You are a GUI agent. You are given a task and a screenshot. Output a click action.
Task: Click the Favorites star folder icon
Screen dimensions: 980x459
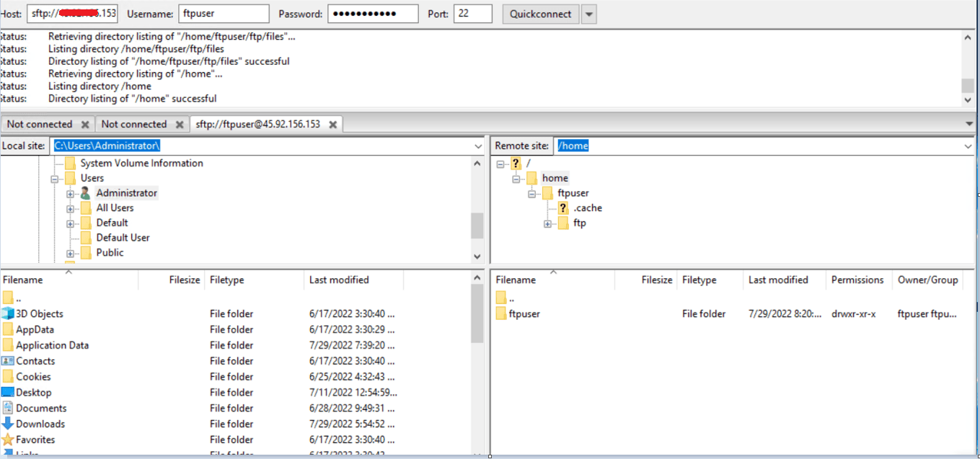click(9, 440)
